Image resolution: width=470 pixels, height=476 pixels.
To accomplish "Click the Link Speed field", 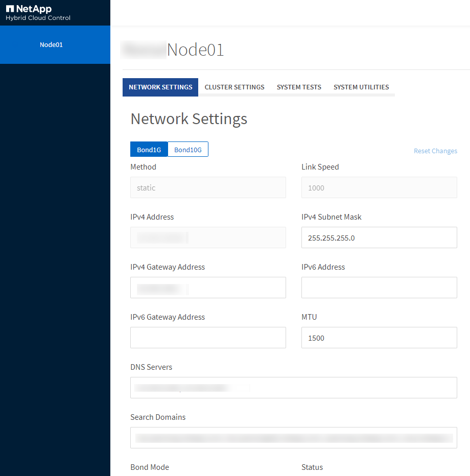I will point(379,187).
